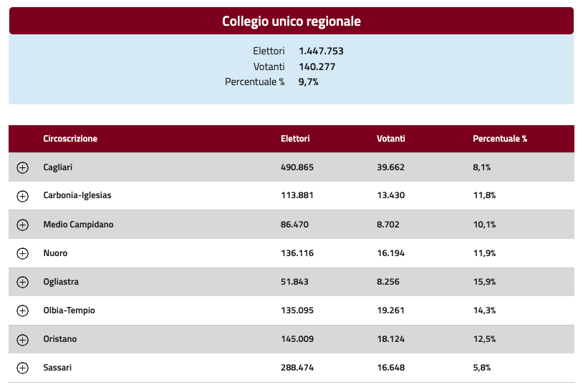Select the Circoscrizione column header

(70, 139)
